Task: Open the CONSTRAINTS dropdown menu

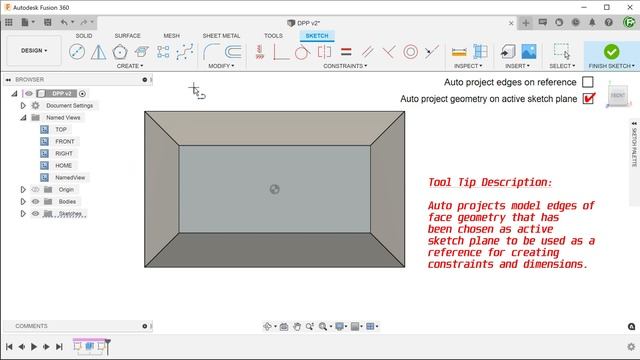Action: [x=345, y=66]
